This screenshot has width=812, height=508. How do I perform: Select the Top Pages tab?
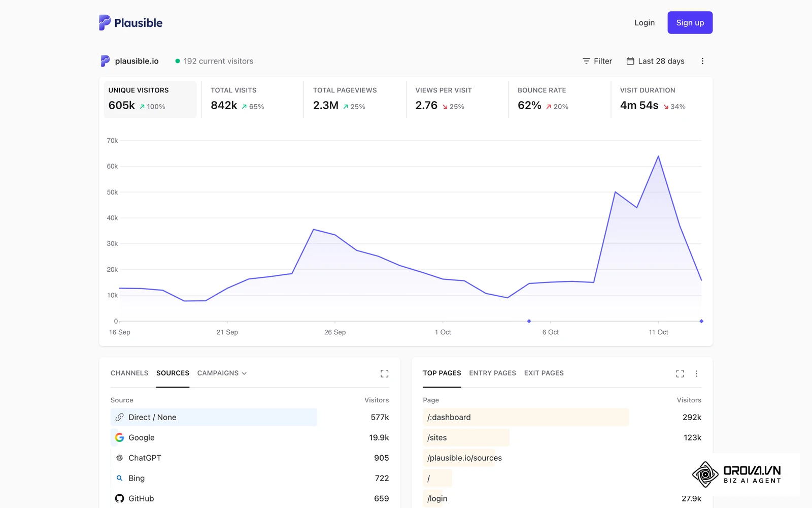(442, 373)
